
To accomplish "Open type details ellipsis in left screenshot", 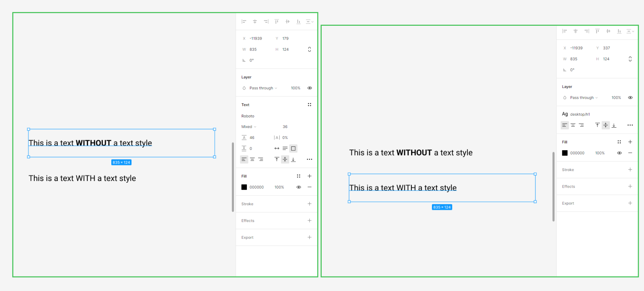I will [x=309, y=159].
